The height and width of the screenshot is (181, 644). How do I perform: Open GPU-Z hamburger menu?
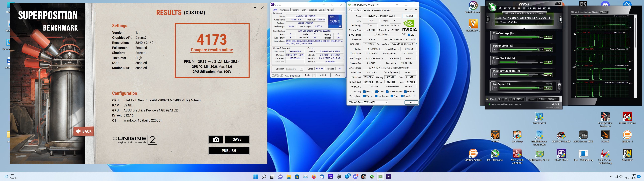pyautogui.click(x=416, y=10)
